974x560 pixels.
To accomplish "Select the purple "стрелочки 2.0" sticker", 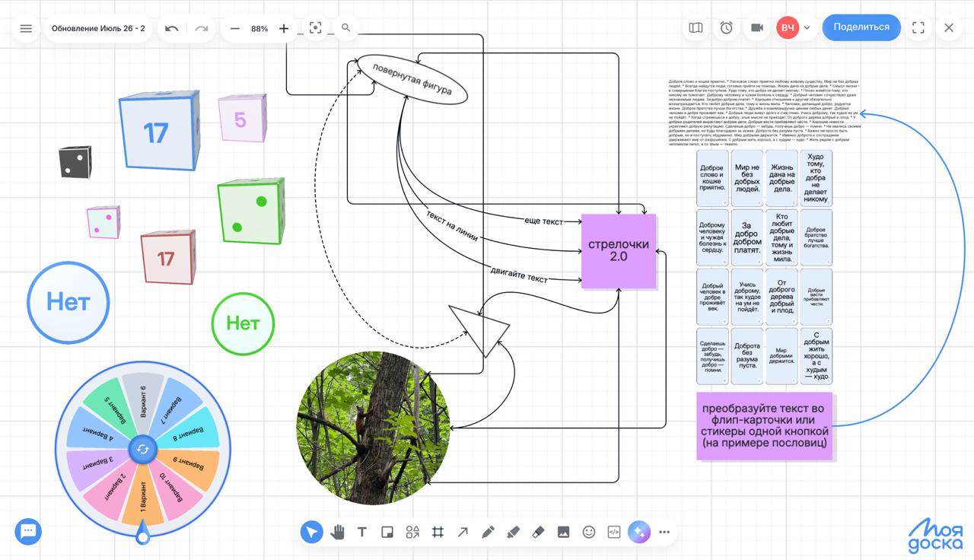I will pos(619,251).
